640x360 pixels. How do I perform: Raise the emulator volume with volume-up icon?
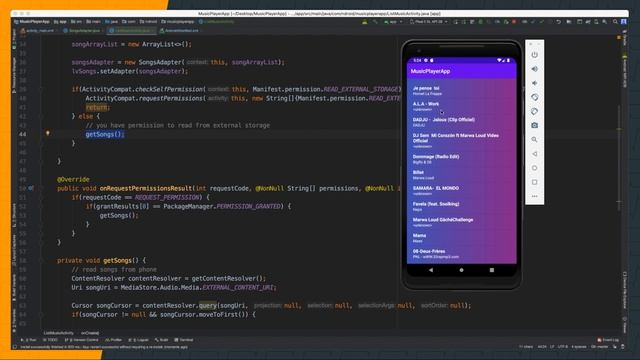(534, 69)
